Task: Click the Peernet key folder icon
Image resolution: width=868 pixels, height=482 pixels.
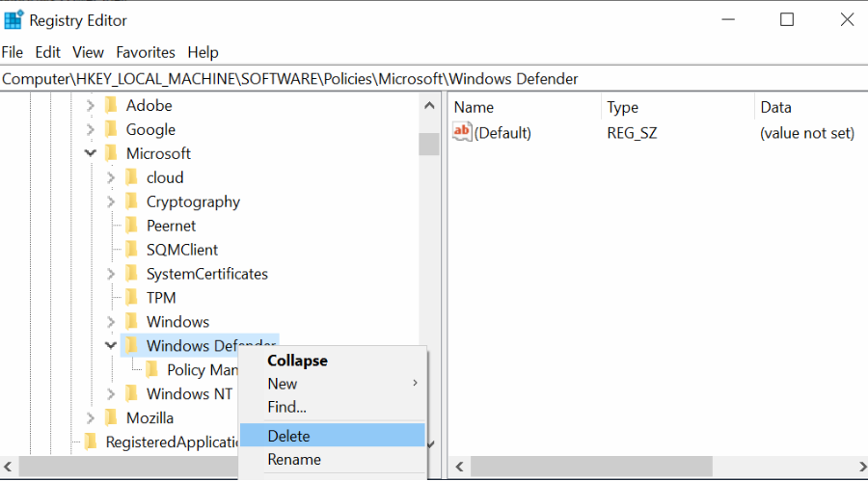Action: 132,226
